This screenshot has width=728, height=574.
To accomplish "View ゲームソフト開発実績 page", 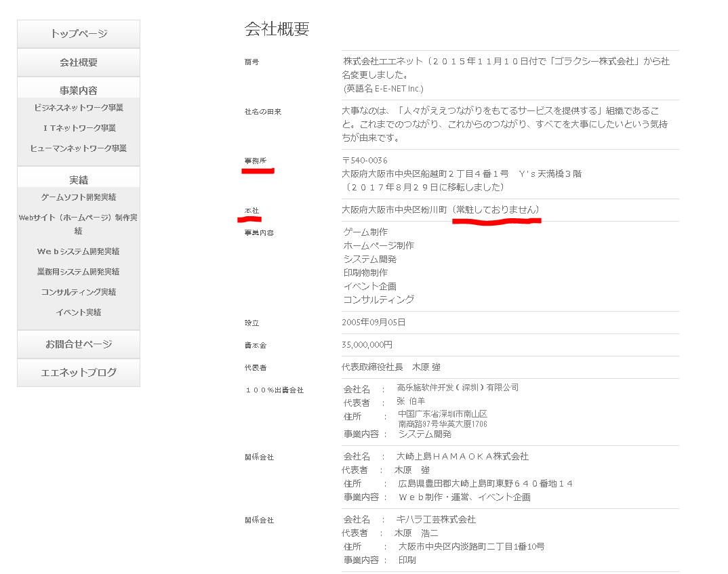I will pos(79,197).
